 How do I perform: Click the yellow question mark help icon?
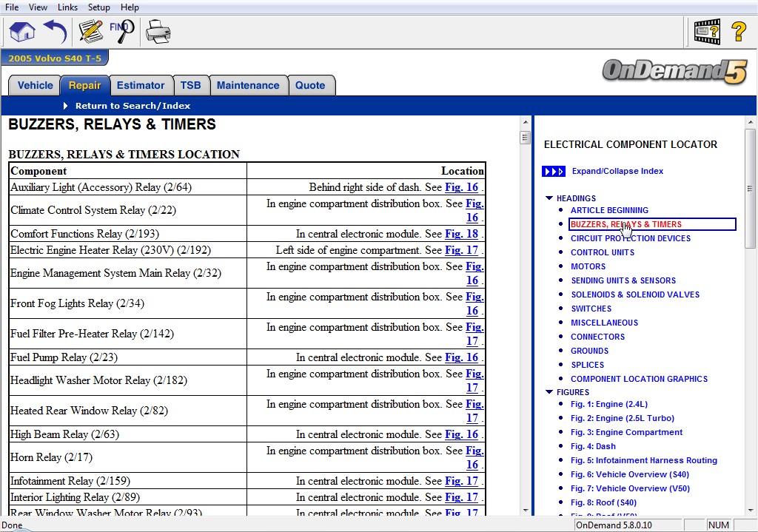(x=739, y=32)
